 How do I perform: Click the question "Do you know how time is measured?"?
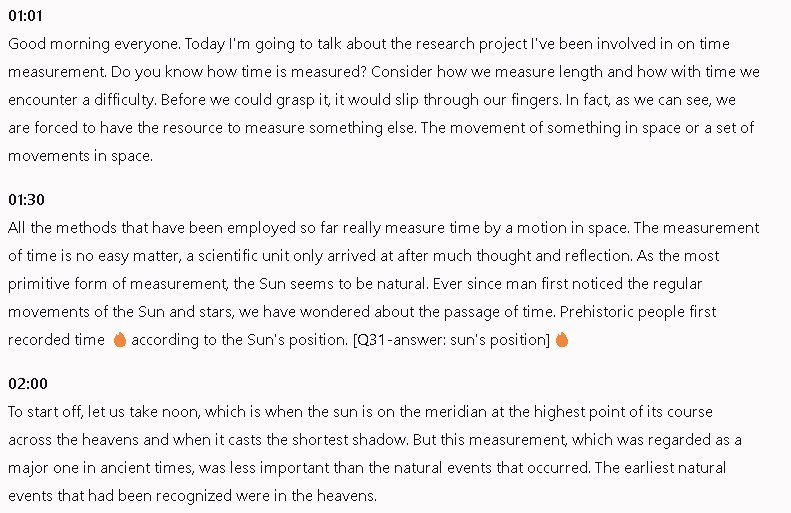[239, 72]
